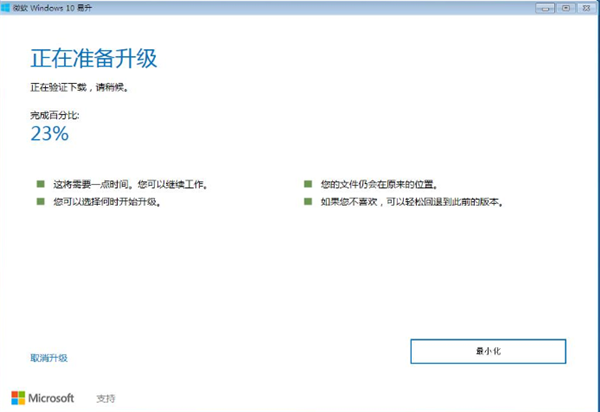Click the green bullet beside 您的文件仍会在原来的位置
The width and height of the screenshot is (600, 412).
tap(308, 185)
